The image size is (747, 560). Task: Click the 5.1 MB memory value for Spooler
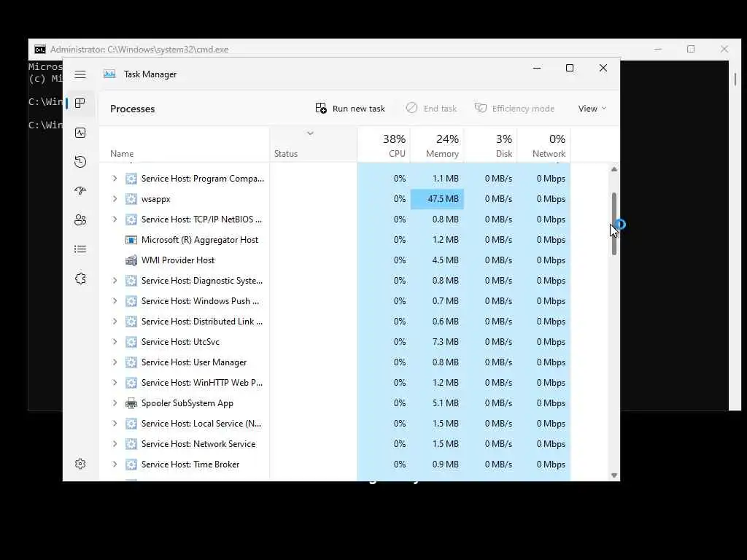click(446, 403)
